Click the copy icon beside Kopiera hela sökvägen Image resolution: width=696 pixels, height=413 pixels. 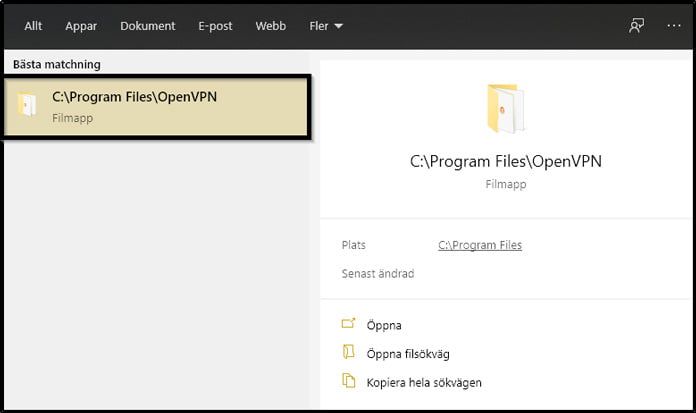(x=349, y=381)
